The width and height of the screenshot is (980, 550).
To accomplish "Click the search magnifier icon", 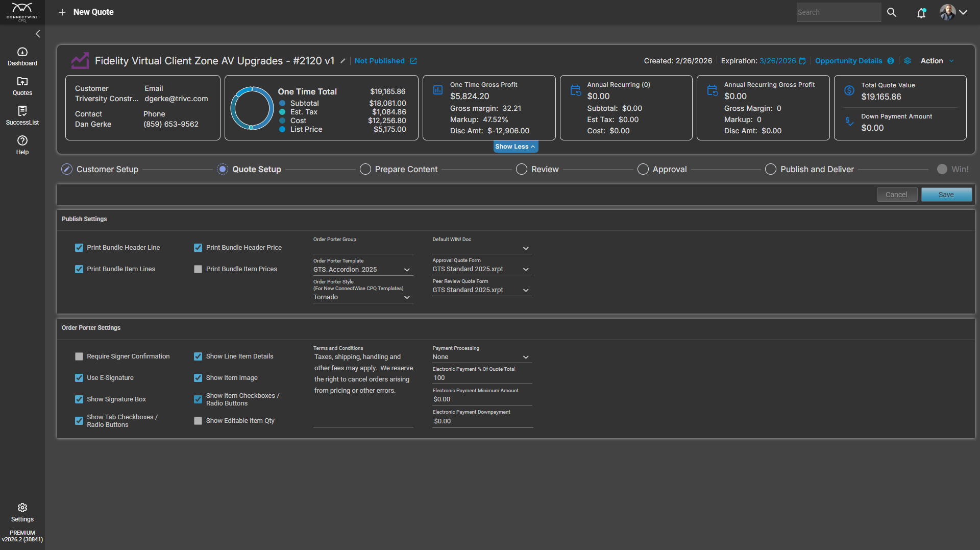I will [x=892, y=12].
